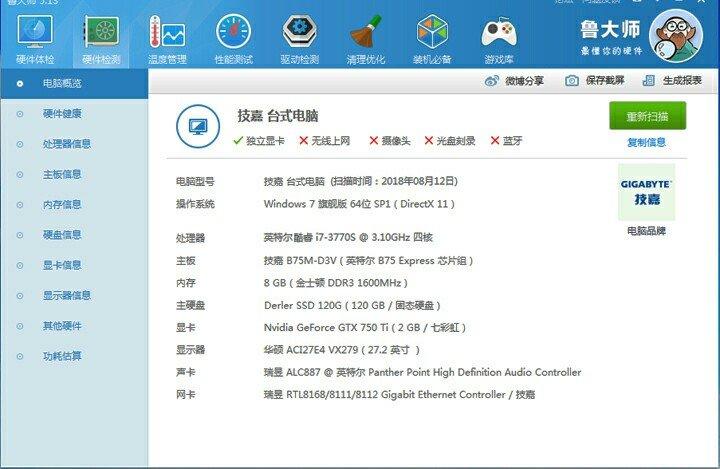720x469 pixels.
Task: Click the 保存截屏 camera icon
Action: pyautogui.click(x=572, y=81)
